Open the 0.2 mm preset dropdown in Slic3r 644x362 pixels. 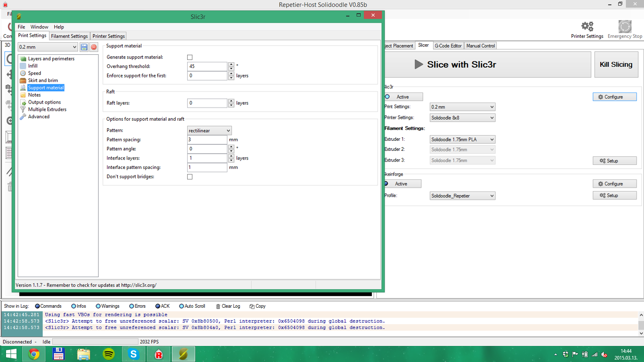(48, 47)
